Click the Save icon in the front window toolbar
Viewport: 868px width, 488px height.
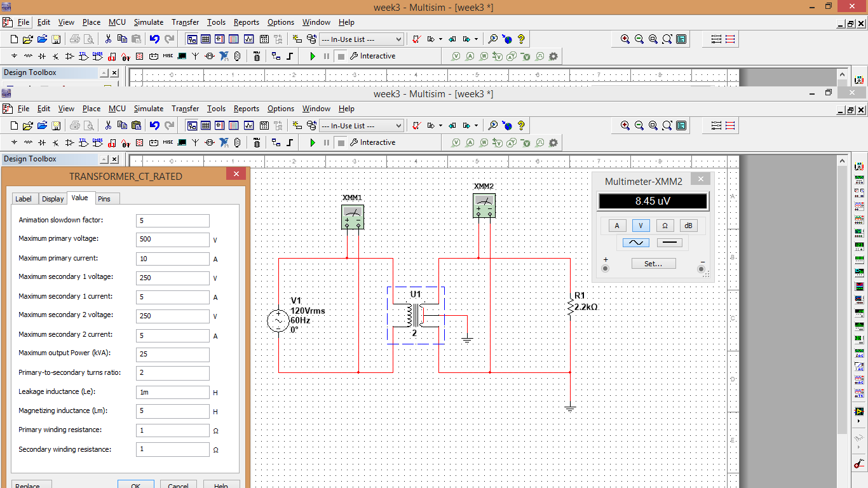click(x=56, y=126)
